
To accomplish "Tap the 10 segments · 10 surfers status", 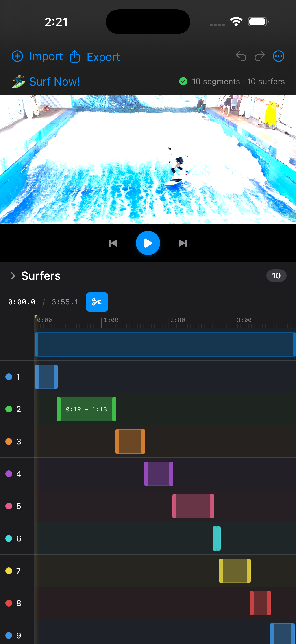I will [238, 81].
